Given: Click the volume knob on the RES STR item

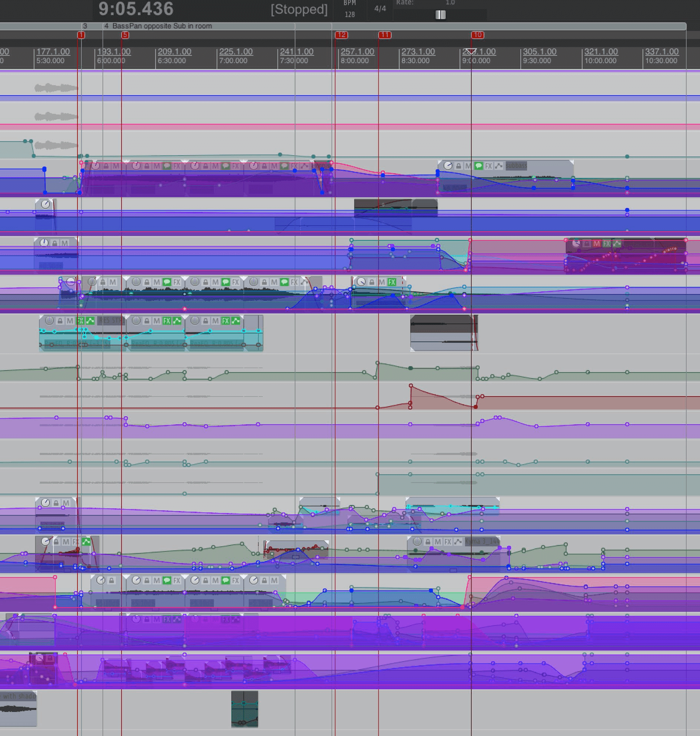Looking at the screenshot, I should click(x=49, y=320).
